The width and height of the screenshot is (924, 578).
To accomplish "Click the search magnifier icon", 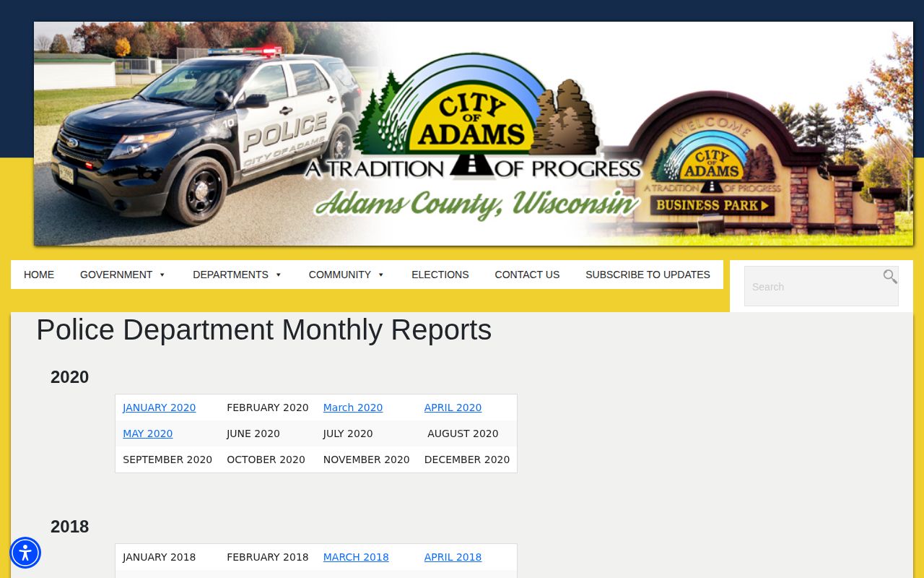I will pos(890,277).
